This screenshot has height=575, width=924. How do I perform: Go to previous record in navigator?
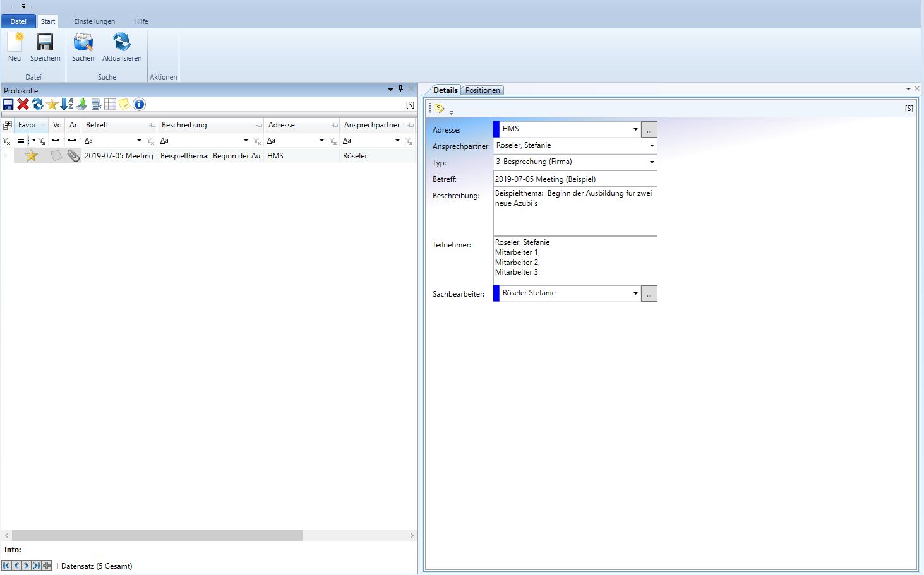(x=17, y=566)
